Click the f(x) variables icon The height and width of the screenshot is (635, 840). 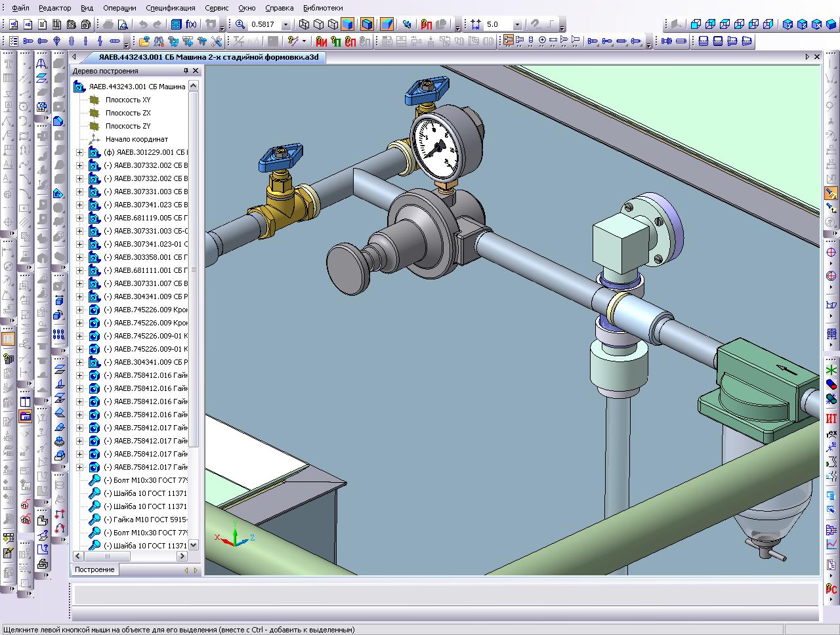(191, 25)
